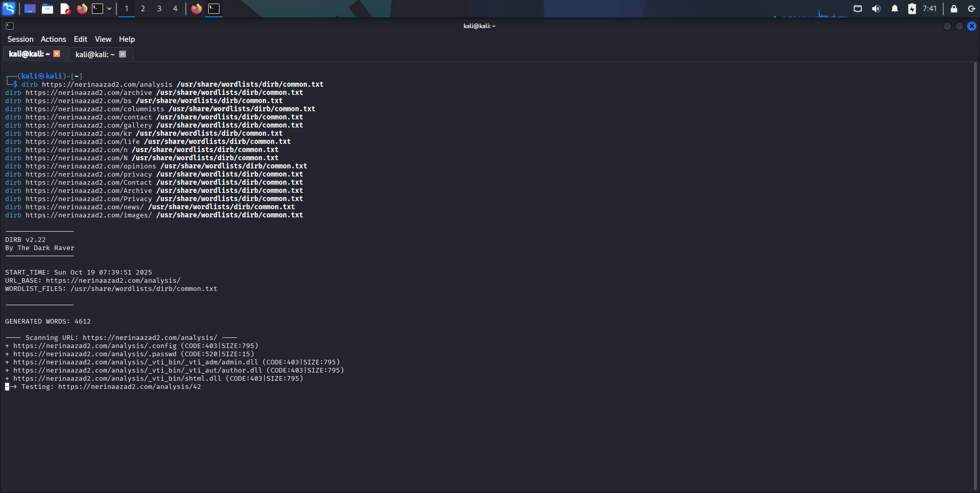
Task: Open the file manager panel icon
Action: [47, 9]
